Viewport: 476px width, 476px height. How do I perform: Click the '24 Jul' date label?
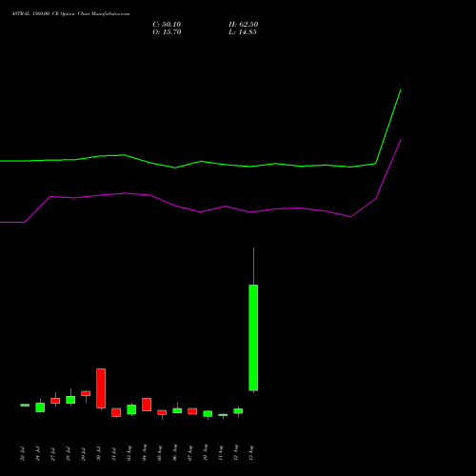38,454
